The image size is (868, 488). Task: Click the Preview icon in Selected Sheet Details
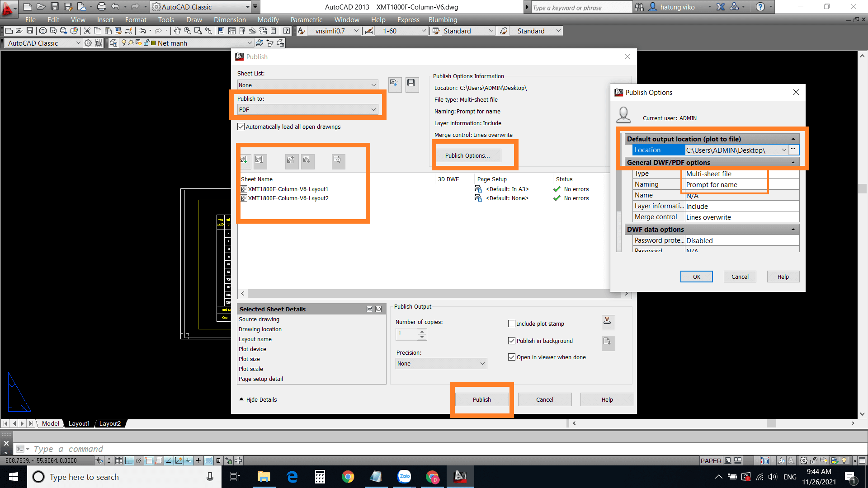click(x=379, y=309)
